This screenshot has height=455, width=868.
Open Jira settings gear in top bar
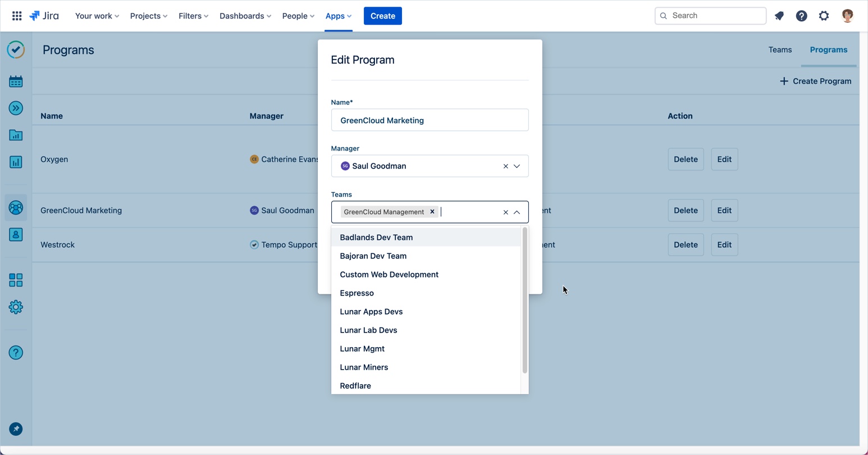824,16
